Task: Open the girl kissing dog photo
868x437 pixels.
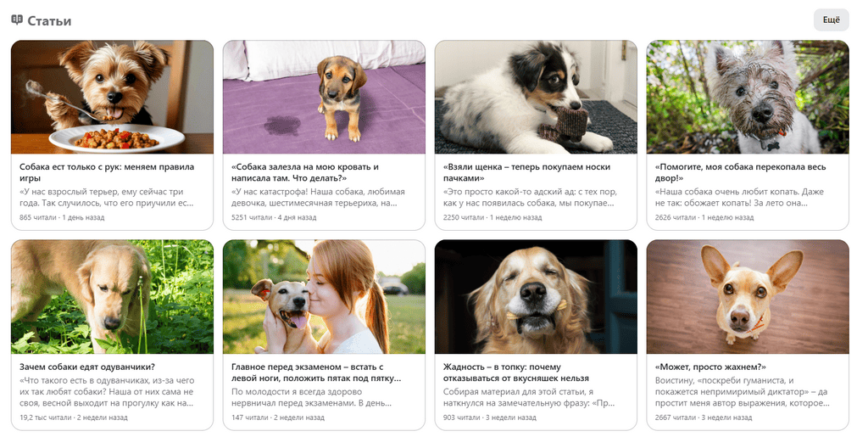Action: click(x=324, y=297)
